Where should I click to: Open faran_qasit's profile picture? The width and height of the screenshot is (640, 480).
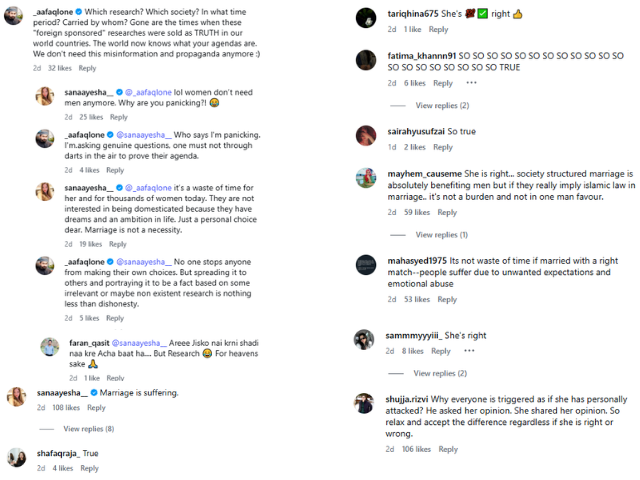coord(51,347)
